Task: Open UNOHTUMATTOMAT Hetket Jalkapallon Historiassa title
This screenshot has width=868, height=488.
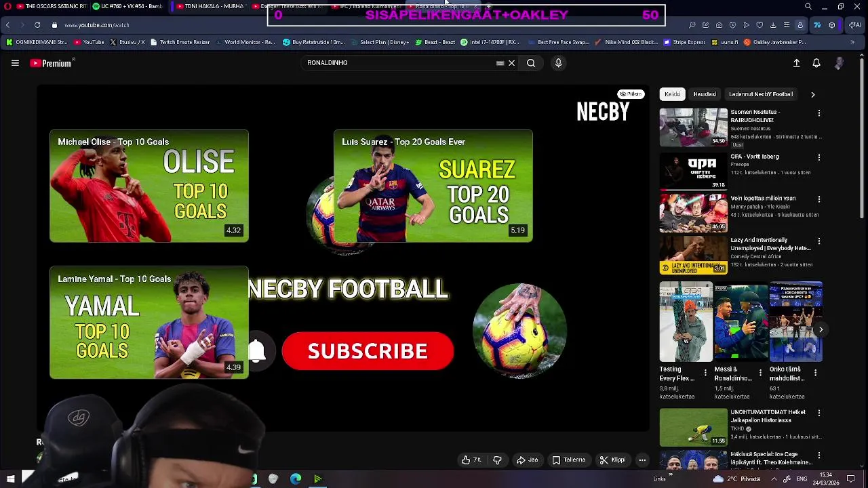Action: pyautogui.click(x=768, y=416)
